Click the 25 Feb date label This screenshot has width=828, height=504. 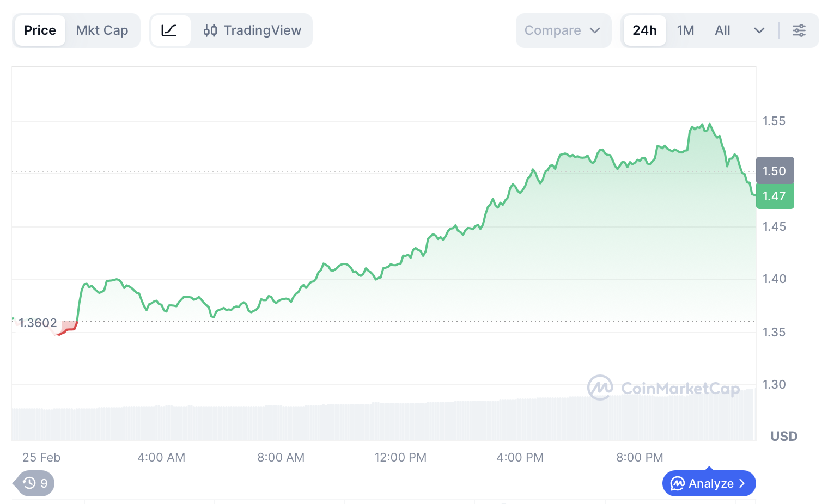41,458
